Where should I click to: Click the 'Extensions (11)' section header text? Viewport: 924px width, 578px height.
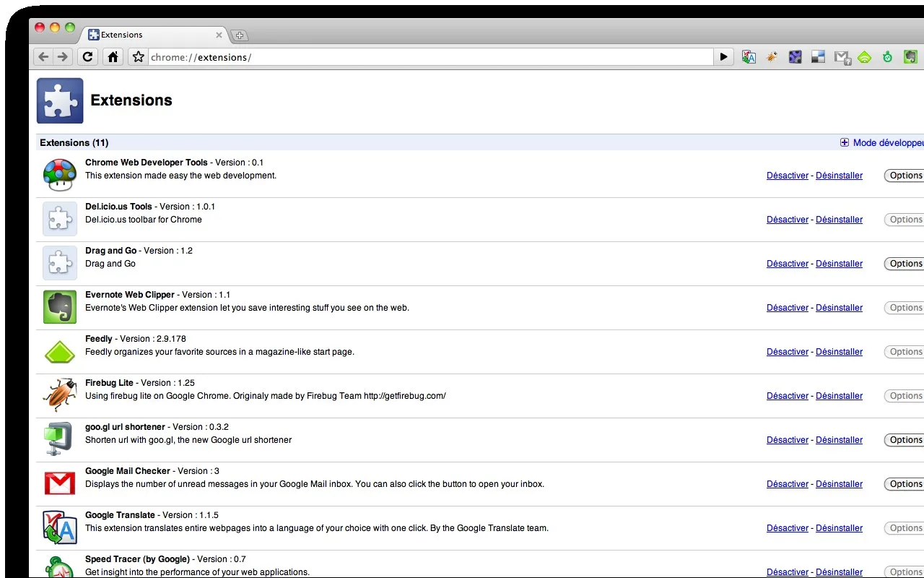[74, 142]
